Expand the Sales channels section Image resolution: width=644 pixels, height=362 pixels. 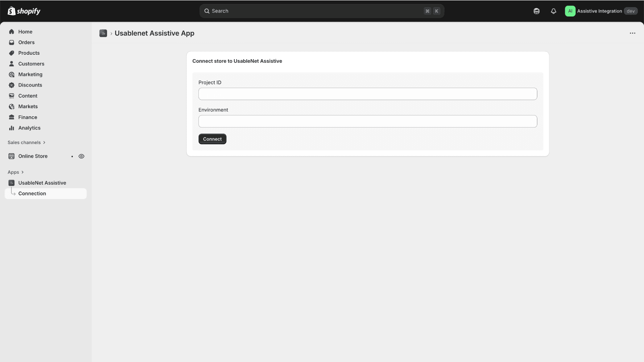pos(27,142)
